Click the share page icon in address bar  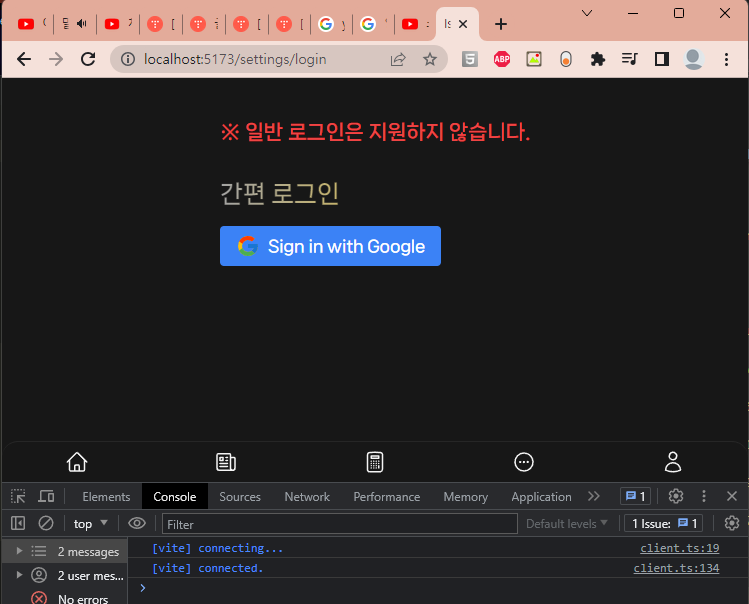pos(398,59)
